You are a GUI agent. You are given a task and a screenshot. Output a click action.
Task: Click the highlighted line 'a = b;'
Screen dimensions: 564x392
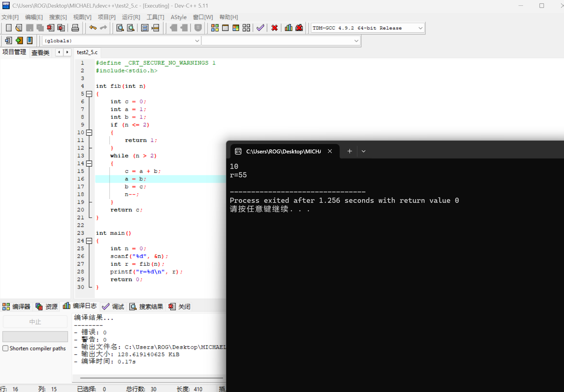click(x=135, y=179)
